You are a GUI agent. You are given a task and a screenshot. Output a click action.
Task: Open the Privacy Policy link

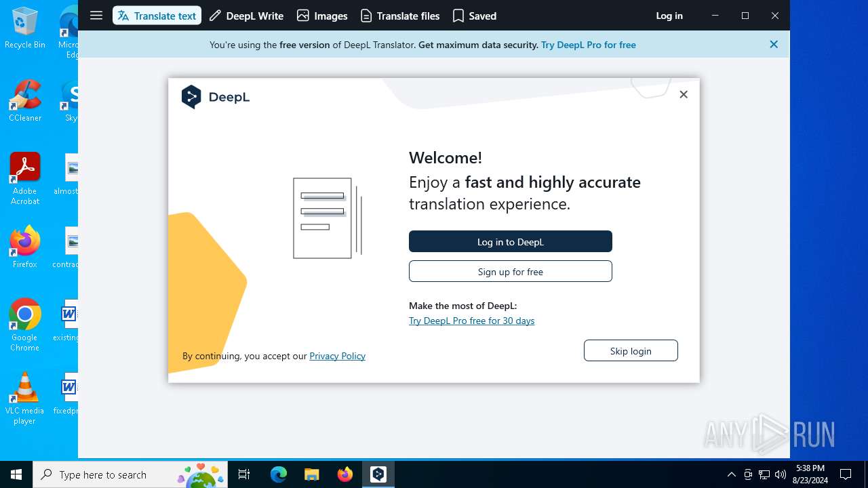(x=337, y=356)
